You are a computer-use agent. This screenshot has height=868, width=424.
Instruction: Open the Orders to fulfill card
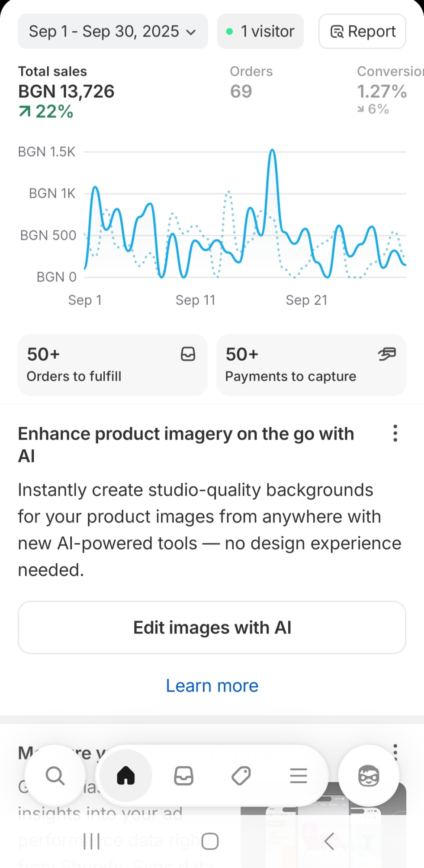[x=112, y=365]
